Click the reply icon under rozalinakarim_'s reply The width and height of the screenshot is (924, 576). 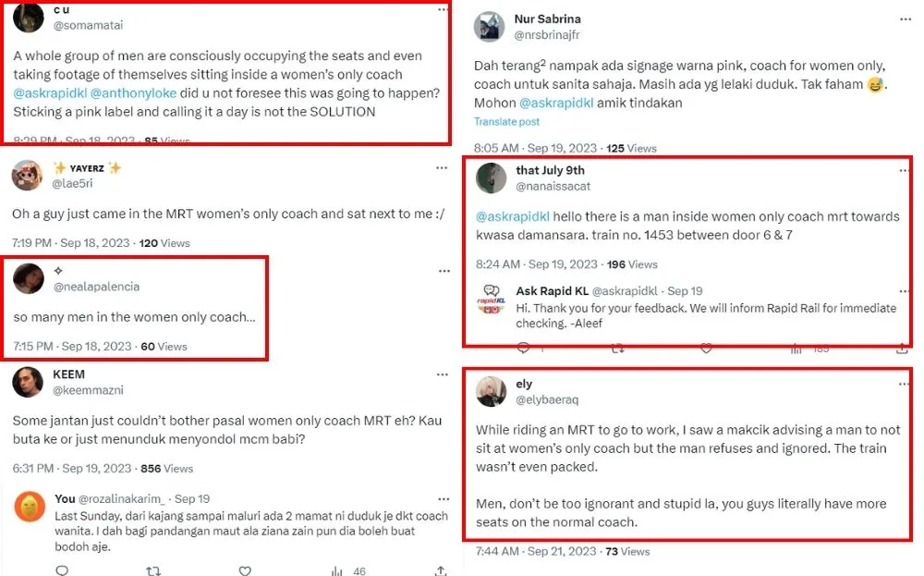click(62, 570)
